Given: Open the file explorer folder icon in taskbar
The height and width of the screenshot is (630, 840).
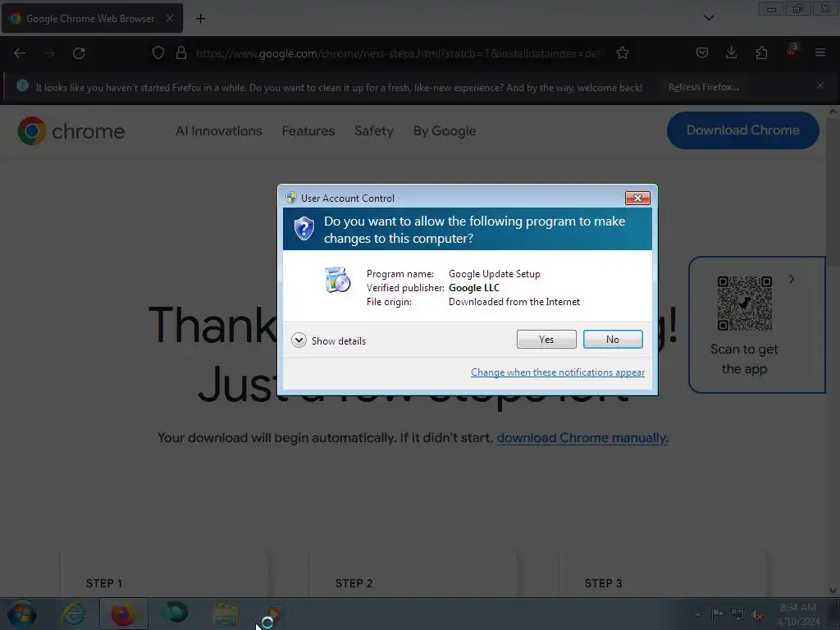Looking at the screenshot, I should point(226,614).
